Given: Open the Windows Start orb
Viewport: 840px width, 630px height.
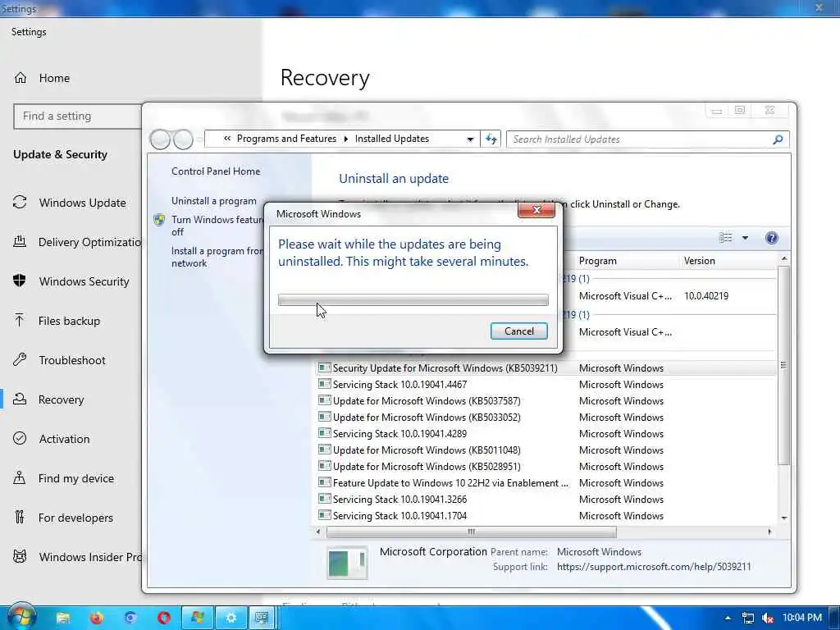Looking at the screenshot, I should point(21,617).
